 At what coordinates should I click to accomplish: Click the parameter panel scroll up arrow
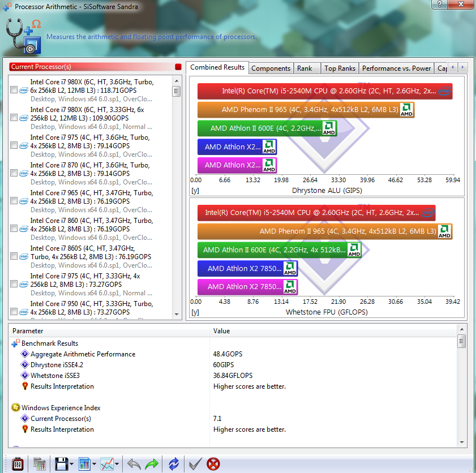(x=462, y=329)
